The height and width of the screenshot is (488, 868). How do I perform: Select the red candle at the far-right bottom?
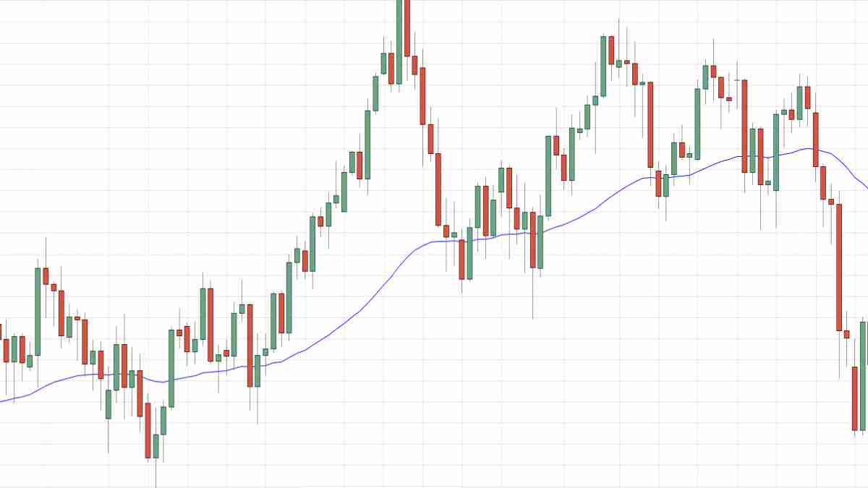click(x=855, y=398)
